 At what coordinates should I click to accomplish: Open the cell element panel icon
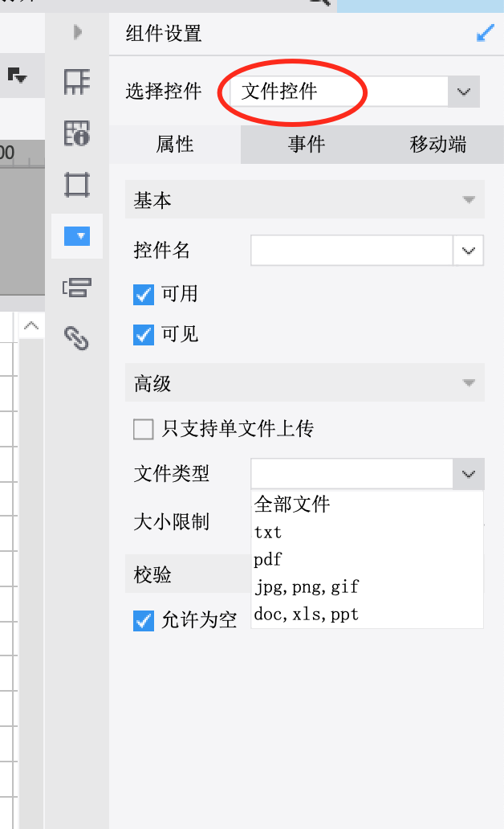click(77, 82)
